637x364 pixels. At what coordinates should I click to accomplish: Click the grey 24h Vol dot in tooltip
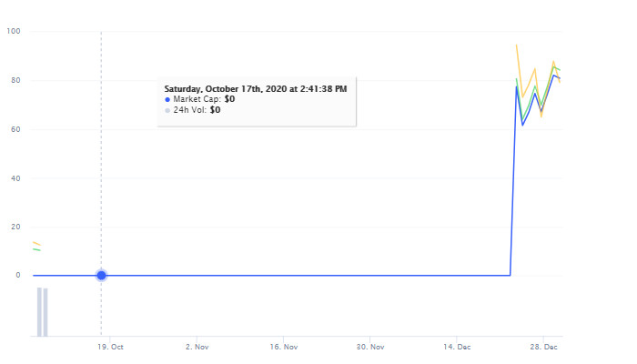167,110
